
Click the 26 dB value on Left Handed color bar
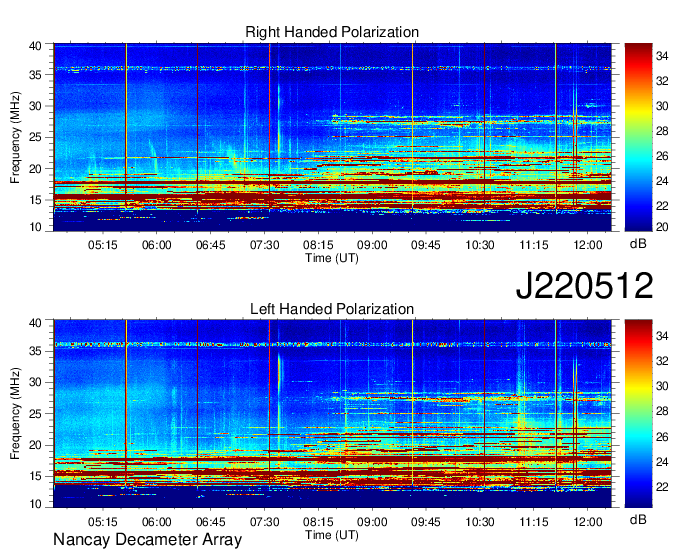tap(662, 437)
